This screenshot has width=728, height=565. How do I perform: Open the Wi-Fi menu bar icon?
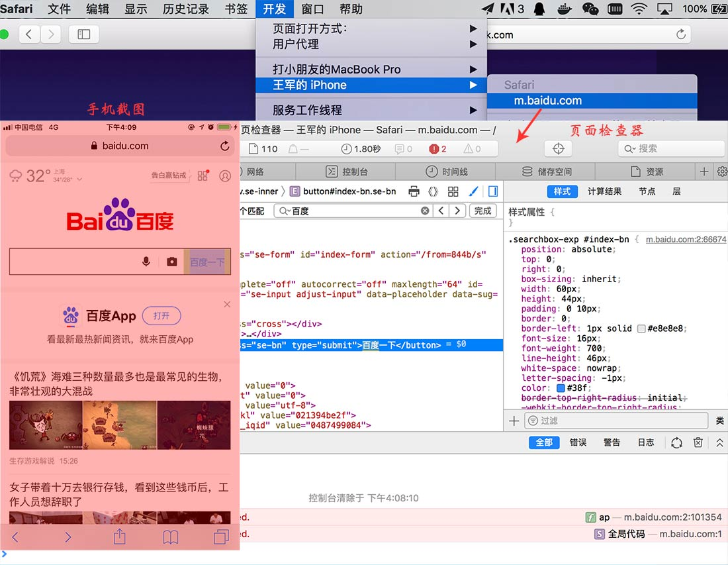click(x=639, y=9)
